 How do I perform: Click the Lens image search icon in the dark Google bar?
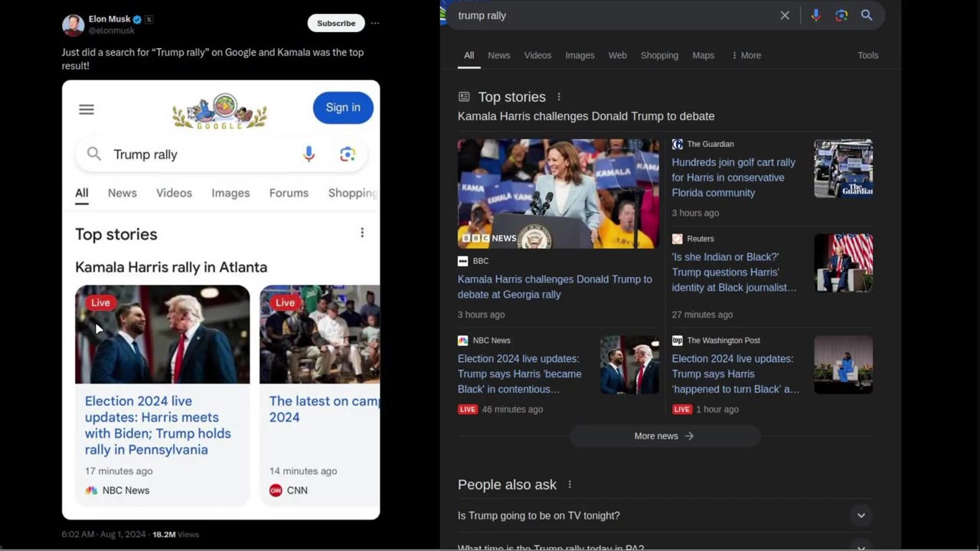click(x=841, y=15)
